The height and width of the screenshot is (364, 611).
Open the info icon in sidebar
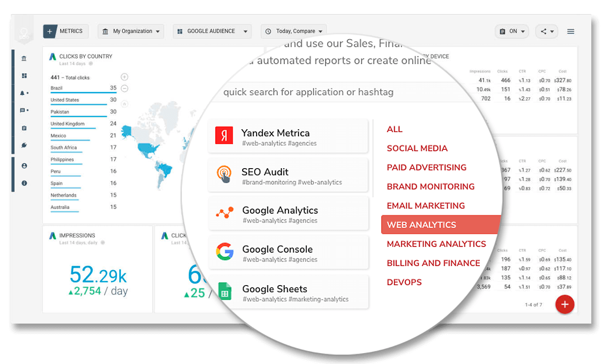click(x=24, y=183)
